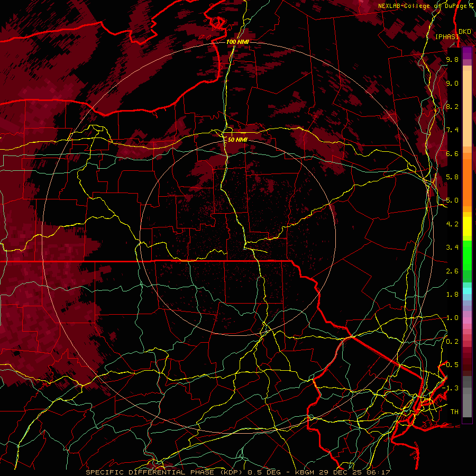Click the 0.2 legend value
This screenshot has width=476, height=476.
452,342
